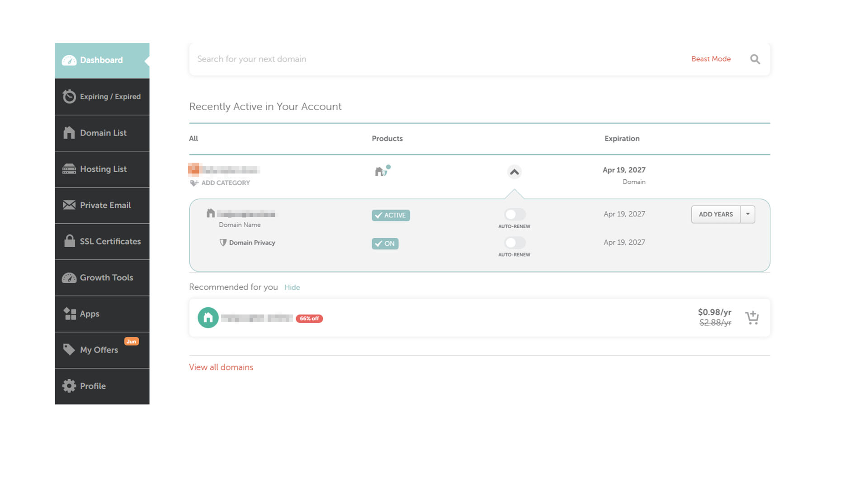
Task: Click the 66% off badge
Action: click(309, 319)
